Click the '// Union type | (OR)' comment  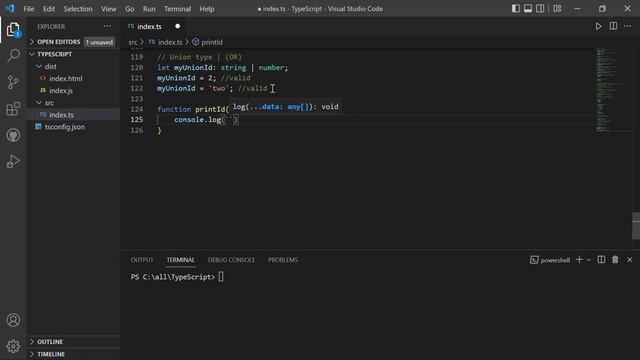[x=200, y=57]
